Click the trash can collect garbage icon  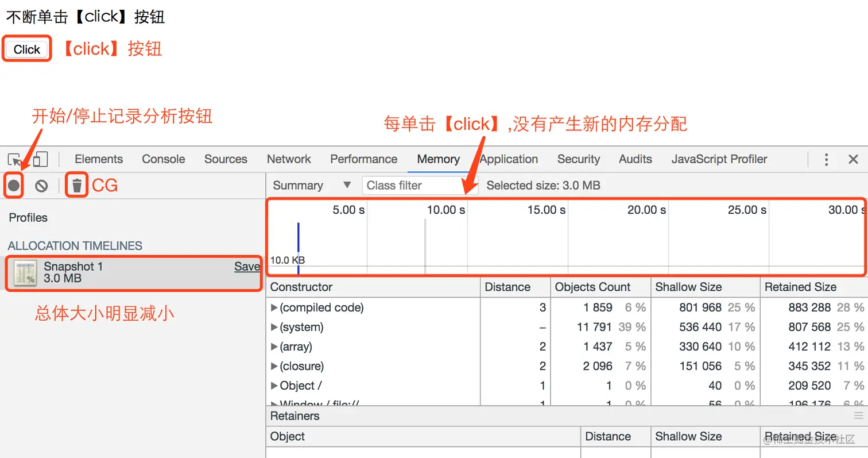(x=77, y=186)
